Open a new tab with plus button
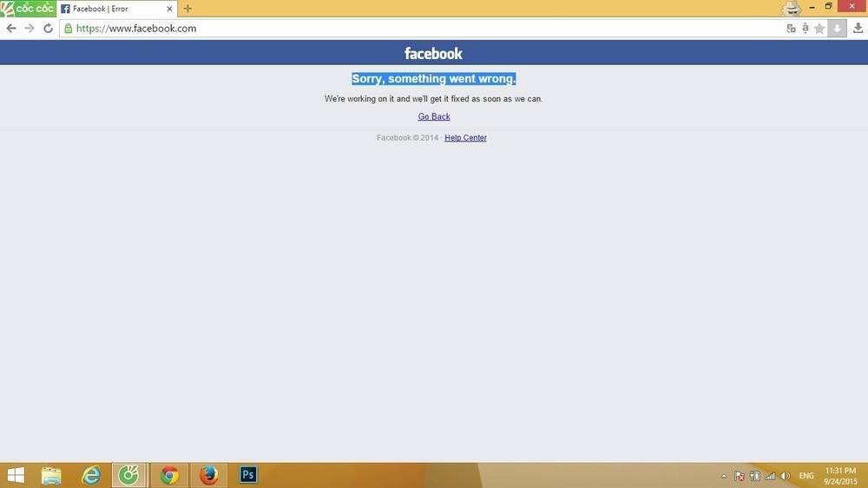The image size is (868, 488). (x=187, y=9)
